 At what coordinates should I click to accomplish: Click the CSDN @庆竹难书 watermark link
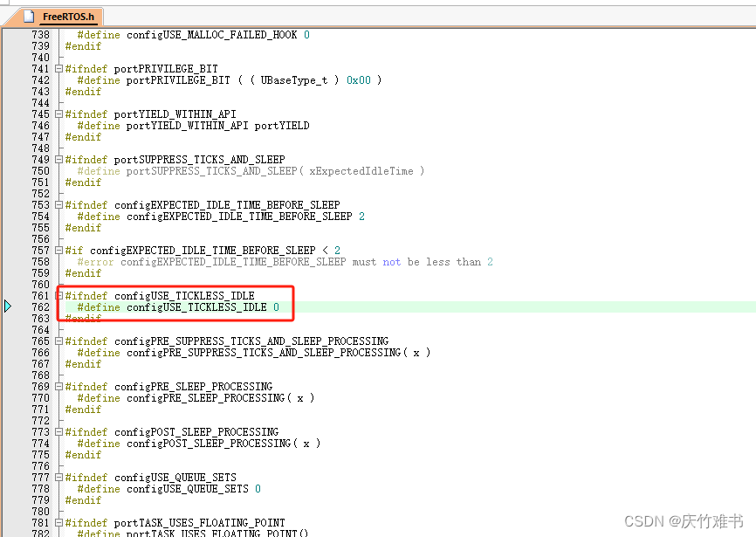[x=683, y=520]
